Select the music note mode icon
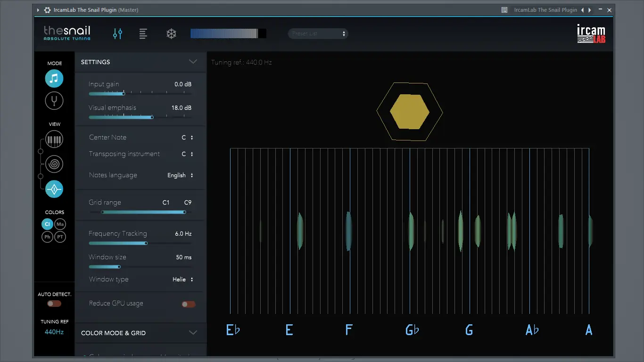 tap(54, 78)
